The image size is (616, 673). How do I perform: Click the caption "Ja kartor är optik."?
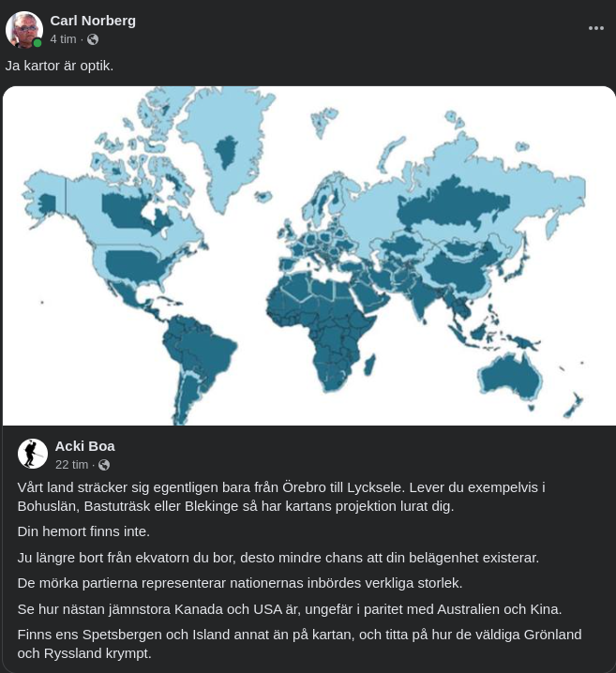(x=59, y=66)
